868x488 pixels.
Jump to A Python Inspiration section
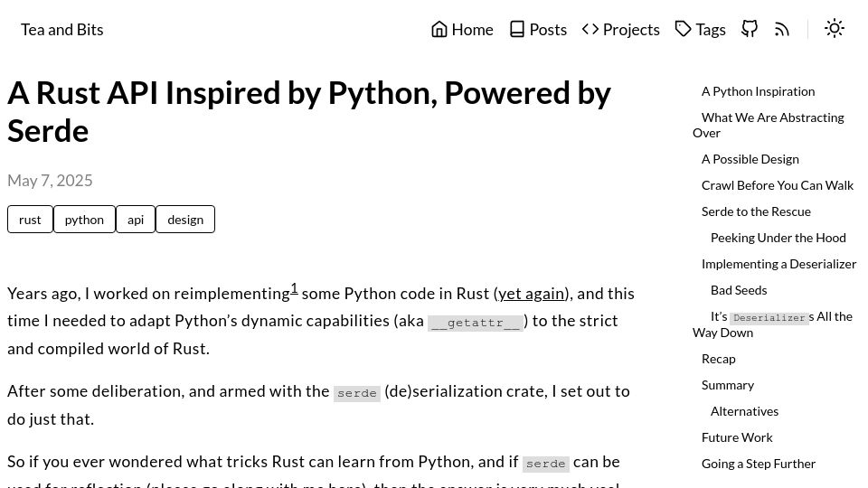pos(758,91)
